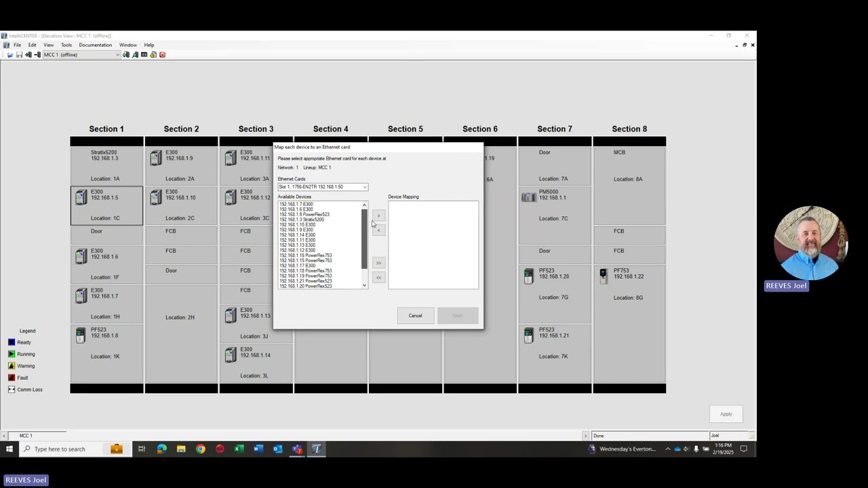Select 192.168.1.8 PowerFlex523 in Available Devices
The width and height of the screenshot is (868, 488).
pos(304,214)
